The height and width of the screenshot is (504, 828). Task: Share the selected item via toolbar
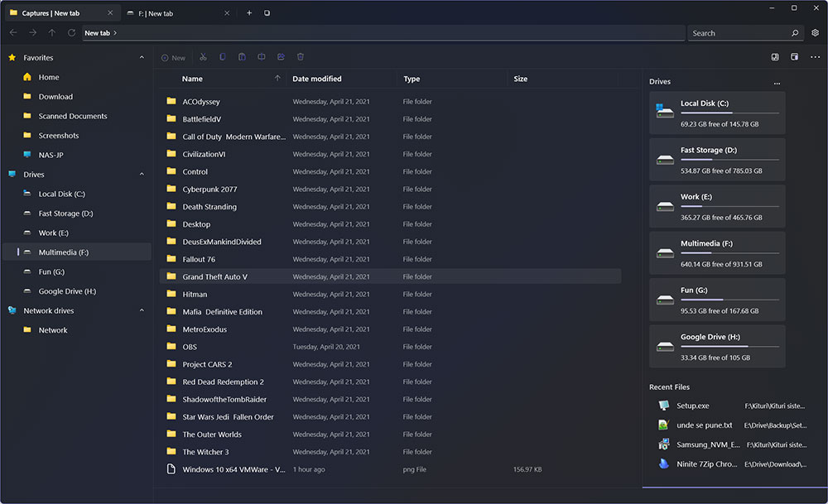tap(281, 57)
